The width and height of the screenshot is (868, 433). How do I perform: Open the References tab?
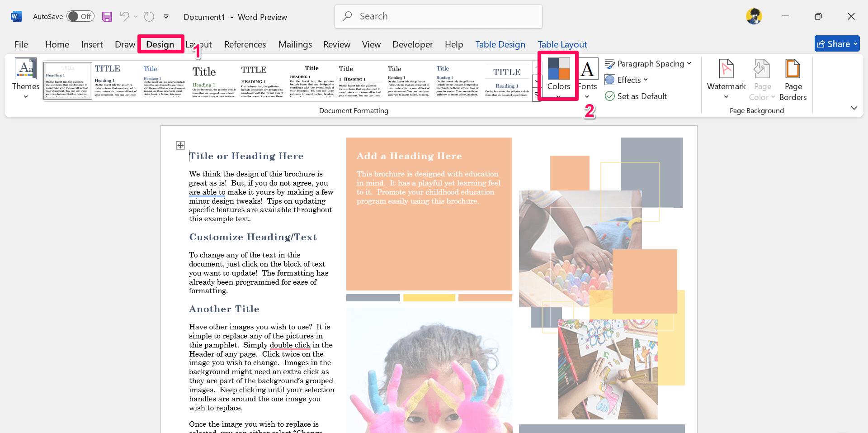point(245,44)
